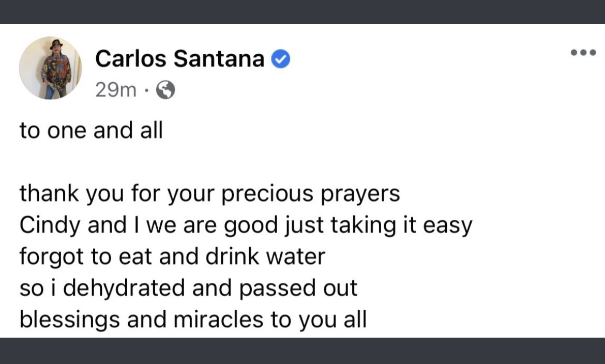Click the "to one and all" line

[91, 130]
